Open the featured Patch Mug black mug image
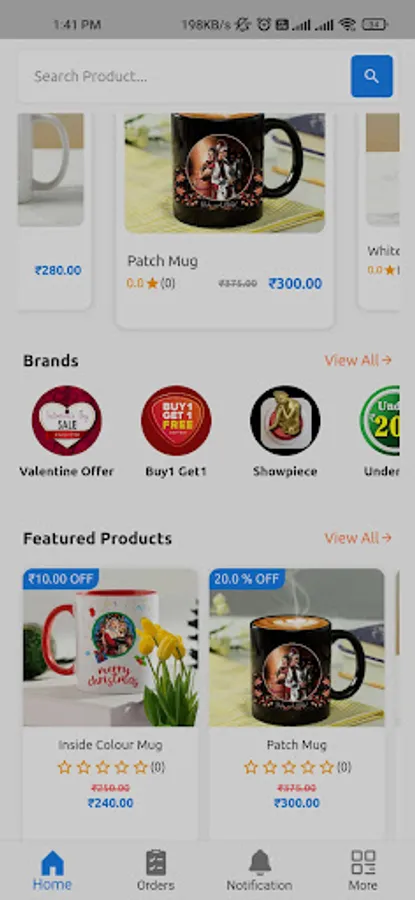This screenshot has width=415, height=900. coord(297,647)
